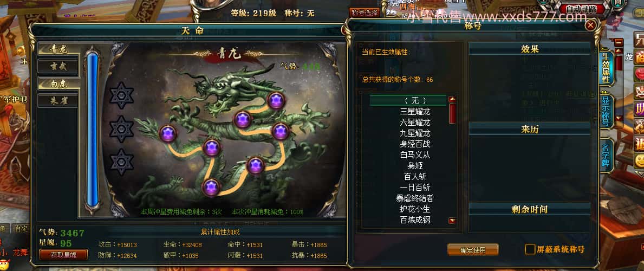The image size is (644, 271).
Task: Click the bottom purple star orb on dragon tail
Action: (x=211, y=187)
